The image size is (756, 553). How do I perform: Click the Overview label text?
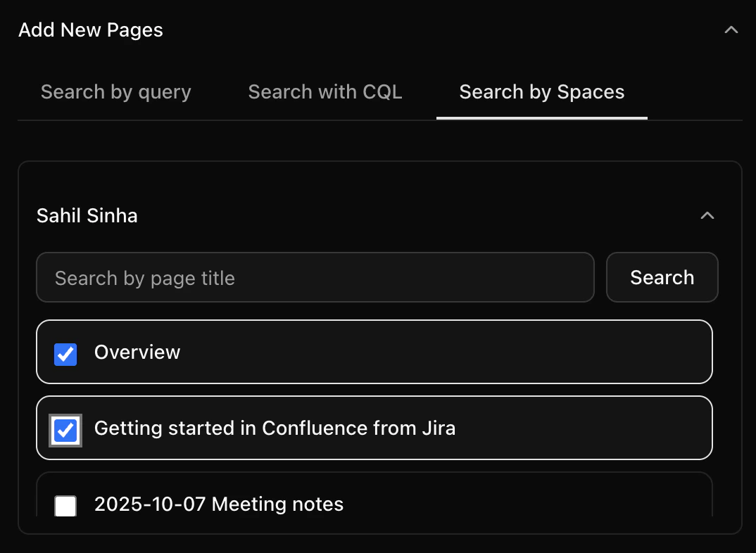coord(137,352)
